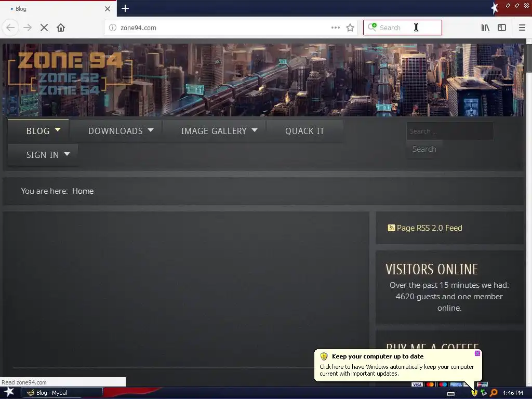This screenshot has height=399, width=532.
Task: Open the Page RSS 2.0 Feed link
Action: pos(429,228)
